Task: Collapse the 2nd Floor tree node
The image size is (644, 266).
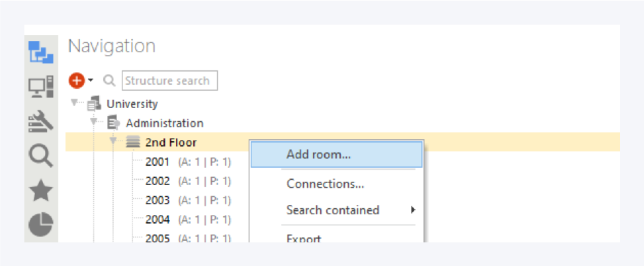Action: pos(113,141)
